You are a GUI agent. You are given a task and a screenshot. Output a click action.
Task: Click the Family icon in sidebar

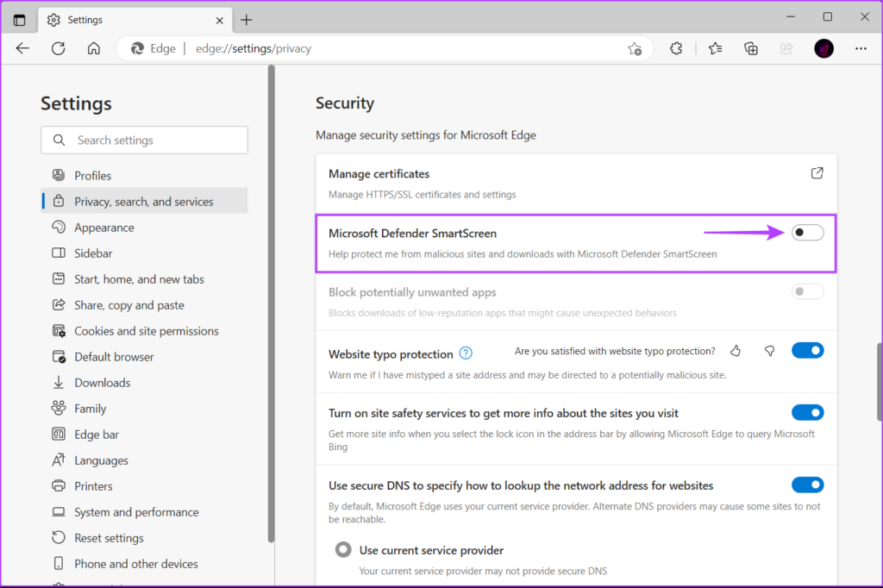59,408
